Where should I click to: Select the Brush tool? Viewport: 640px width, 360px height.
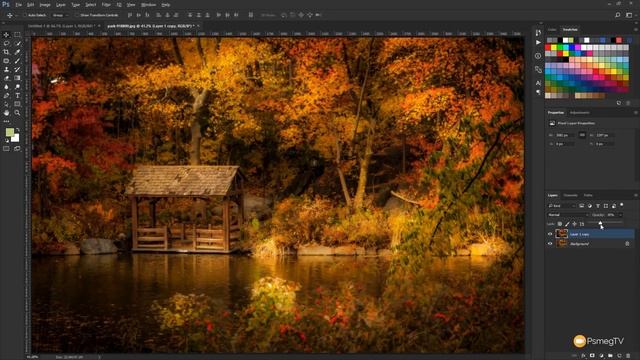coord(17,61)
